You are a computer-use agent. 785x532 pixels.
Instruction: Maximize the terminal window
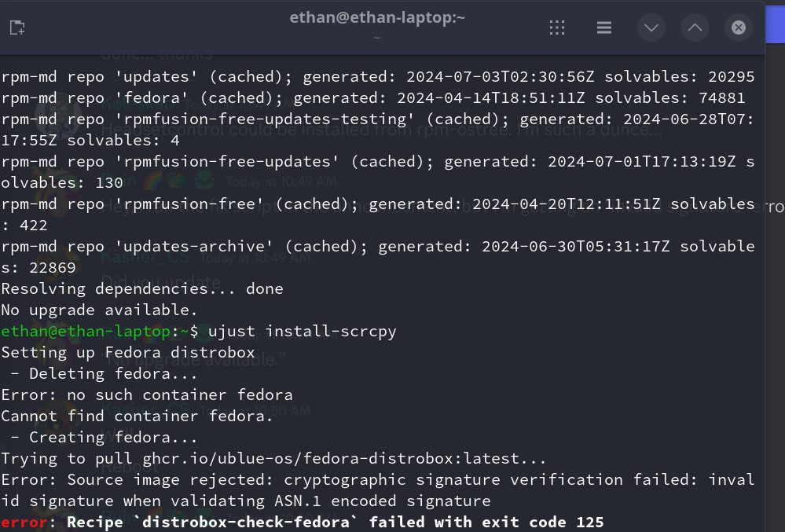pyautogui.click(x=695, y=28)
